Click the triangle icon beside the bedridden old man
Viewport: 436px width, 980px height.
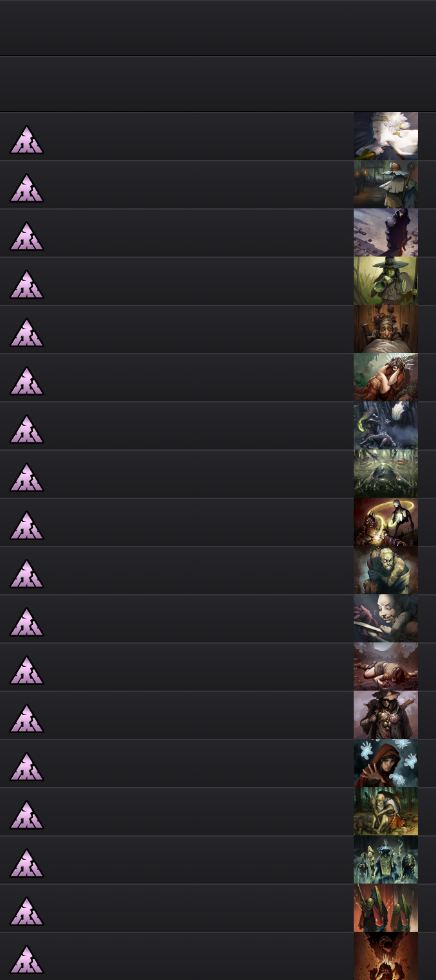pyautogui.click(x=26, y=332)
